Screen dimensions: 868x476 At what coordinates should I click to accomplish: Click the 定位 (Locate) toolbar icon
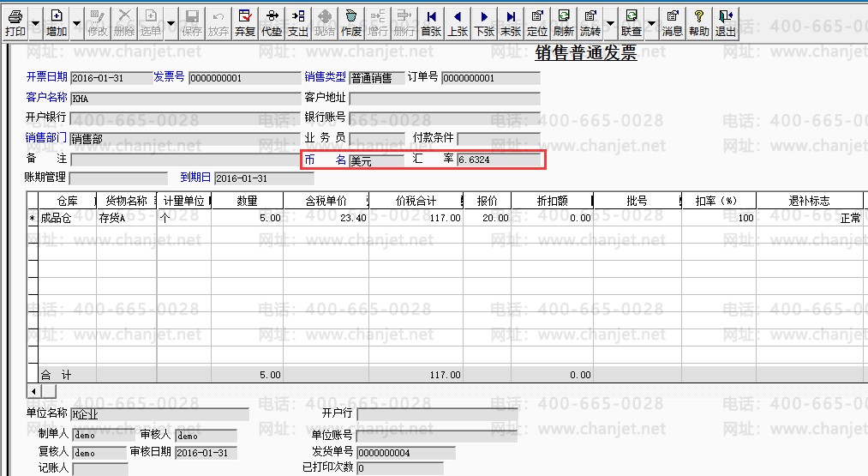(x=537, y=23)
